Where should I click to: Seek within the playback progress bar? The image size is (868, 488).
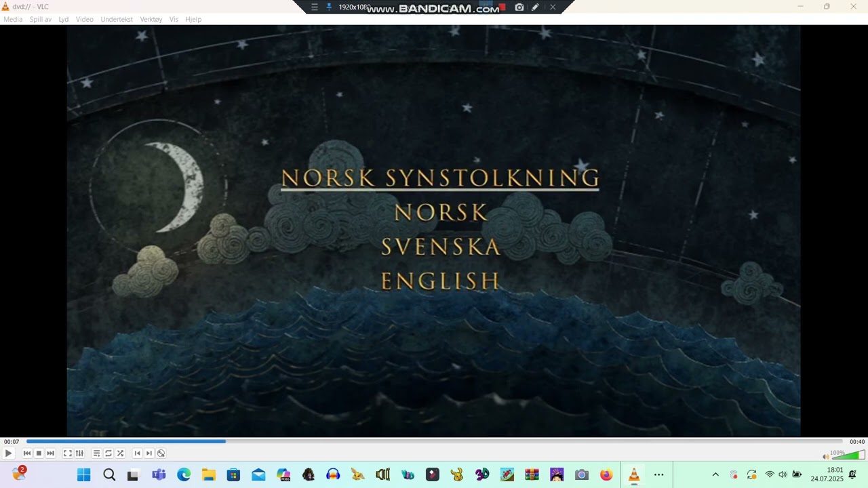point(434,441)
